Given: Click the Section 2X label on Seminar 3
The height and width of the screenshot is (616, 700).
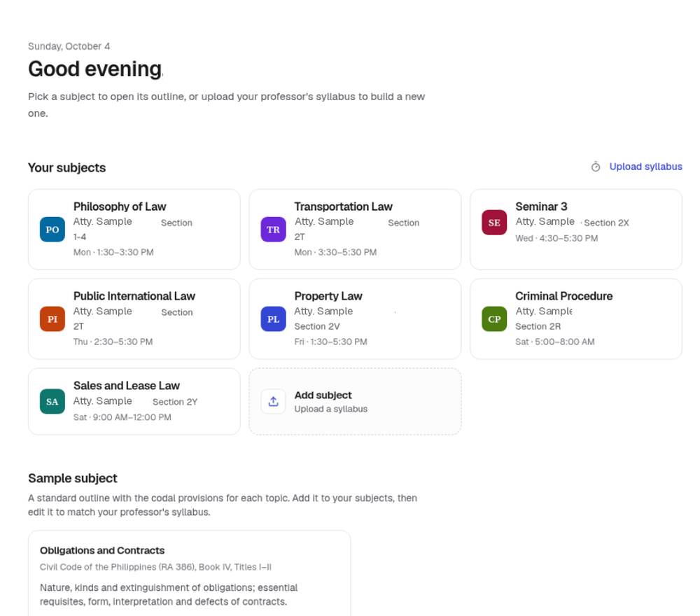Looking at the screenshot, I should 606,223.
